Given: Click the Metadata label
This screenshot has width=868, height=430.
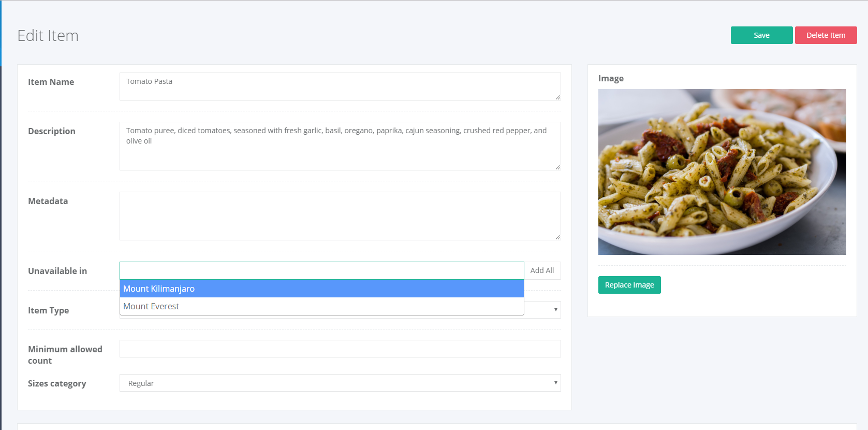Looking at the screenshot, I should pyautogui.click(x=48, y=201).
